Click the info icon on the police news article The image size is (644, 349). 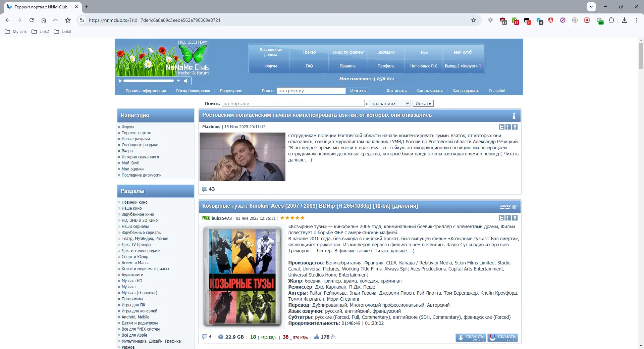[514, 116]
